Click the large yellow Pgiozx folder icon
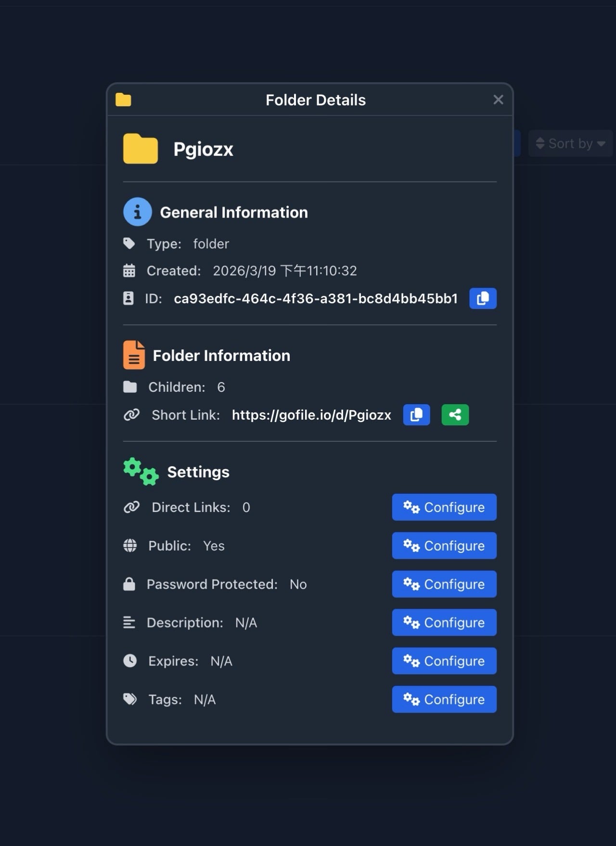Image resolution: width=616 pixels, height=846 pixels. click(x=141, y=149)
